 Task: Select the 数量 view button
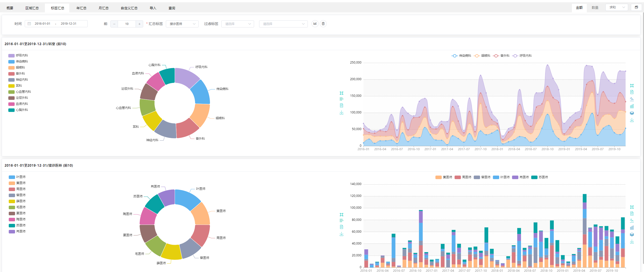pos(595,8)
